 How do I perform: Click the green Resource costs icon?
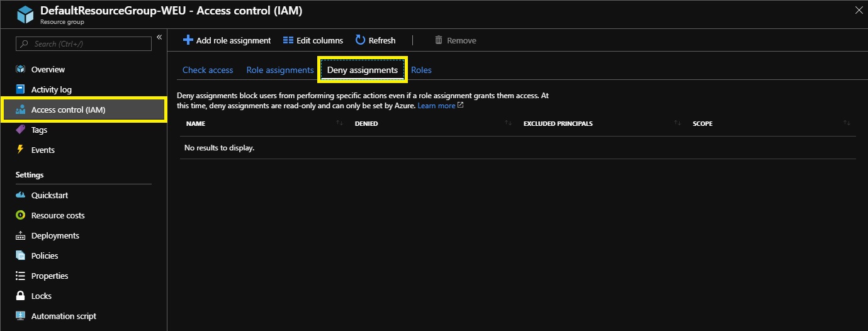tap(20, 215)
